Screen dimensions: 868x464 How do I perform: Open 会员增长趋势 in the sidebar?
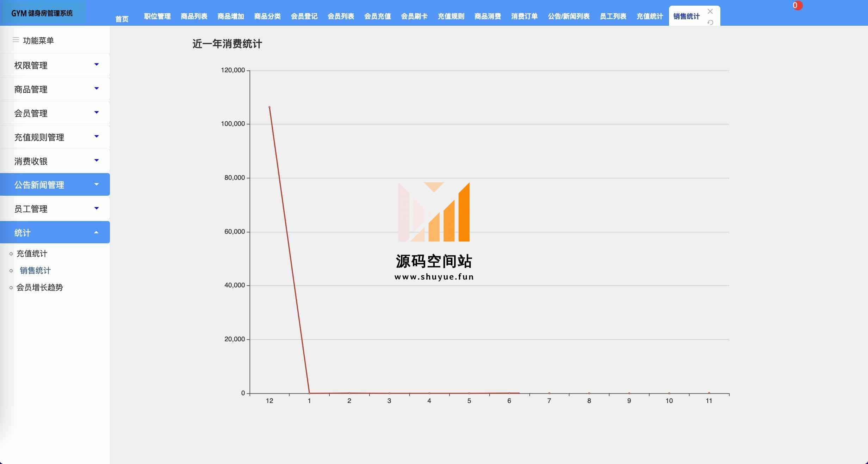point(39,287)
